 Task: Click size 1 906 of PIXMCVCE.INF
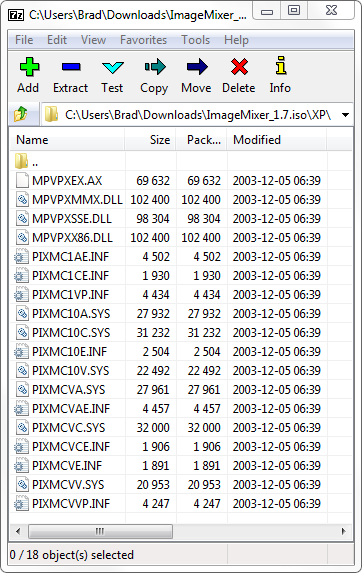pos(156,446)
